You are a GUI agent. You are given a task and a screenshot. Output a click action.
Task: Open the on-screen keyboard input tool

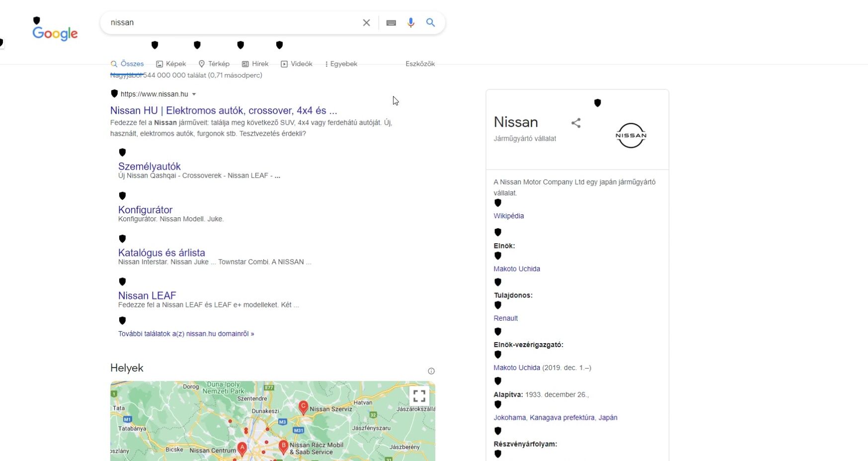(391, 23)
